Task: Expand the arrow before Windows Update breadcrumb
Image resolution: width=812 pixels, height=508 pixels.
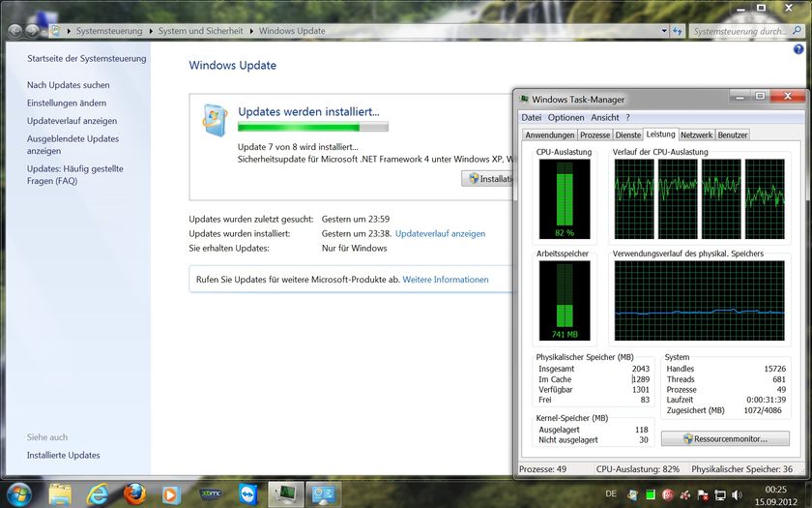Action: pyautogui.click(x=251, y=31)
